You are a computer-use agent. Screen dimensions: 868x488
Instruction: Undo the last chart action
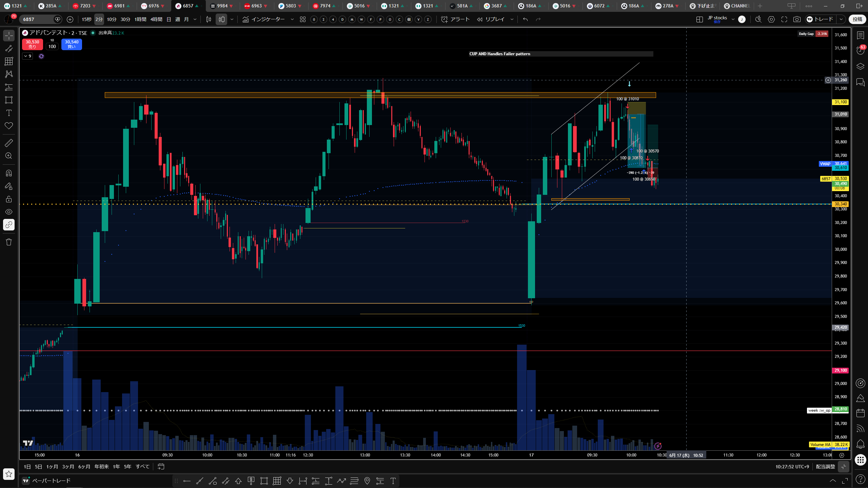525,19
